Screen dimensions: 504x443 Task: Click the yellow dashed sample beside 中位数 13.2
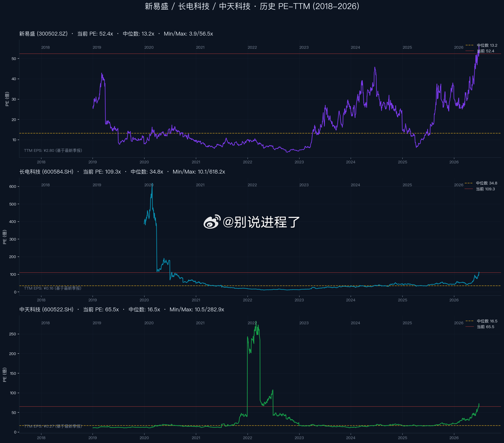coord(470,45)
